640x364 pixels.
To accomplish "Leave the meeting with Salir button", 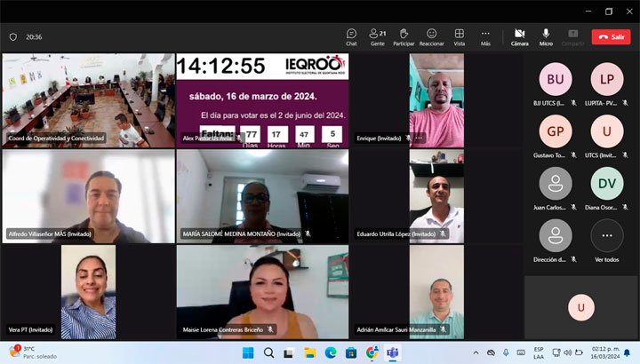I will [611, 37].
